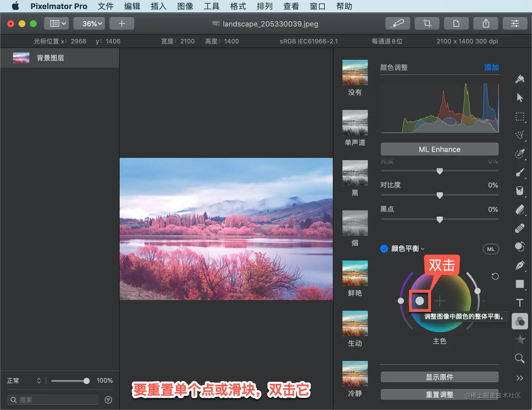Toggle the 颜色平衡 checkbox

384,249
